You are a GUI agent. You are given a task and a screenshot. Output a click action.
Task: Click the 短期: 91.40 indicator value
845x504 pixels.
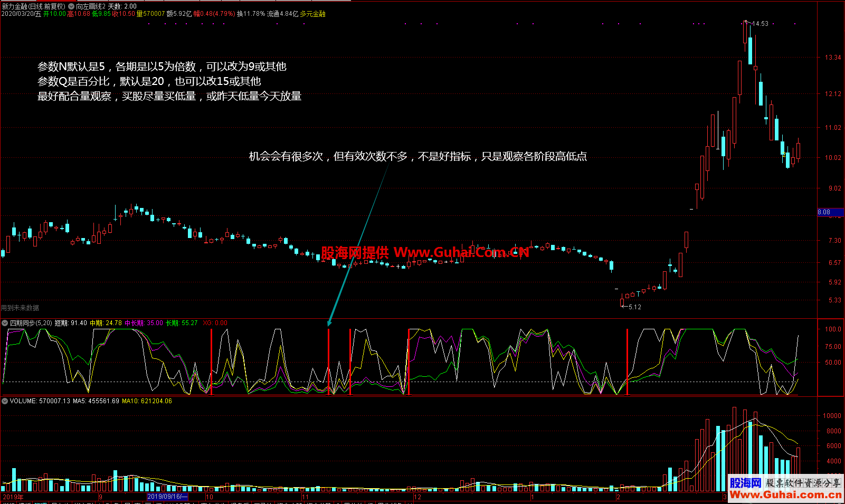pos(71,323)
